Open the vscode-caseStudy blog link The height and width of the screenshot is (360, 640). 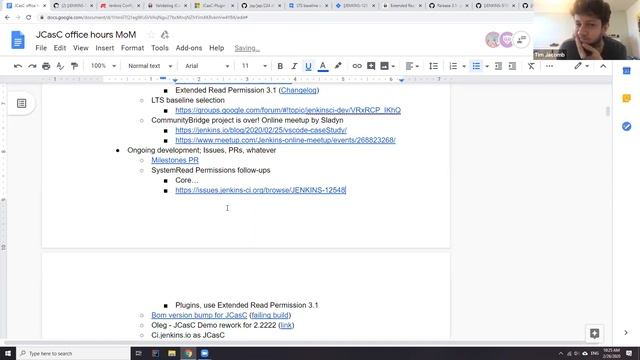[261, 130]
